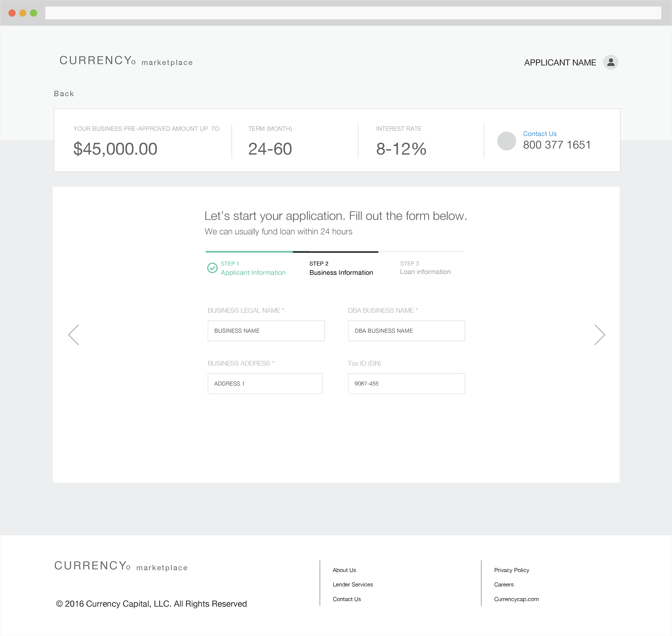The height and width of the screenshot is (636, 672).
Task: Click the applicant profile avatar icon
Action: (x=611, y=62)
